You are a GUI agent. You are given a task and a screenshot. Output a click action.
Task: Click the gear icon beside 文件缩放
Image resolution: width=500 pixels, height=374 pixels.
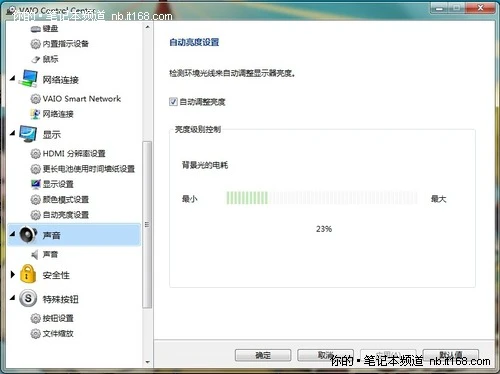[x=36, y=334]
